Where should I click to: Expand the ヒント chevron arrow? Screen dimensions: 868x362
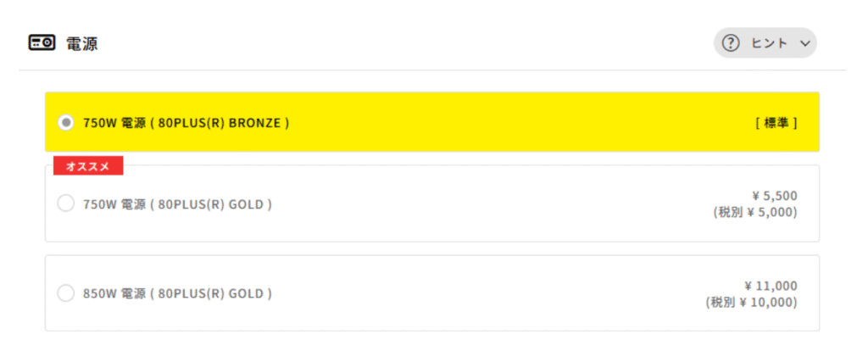pos(805,43)
